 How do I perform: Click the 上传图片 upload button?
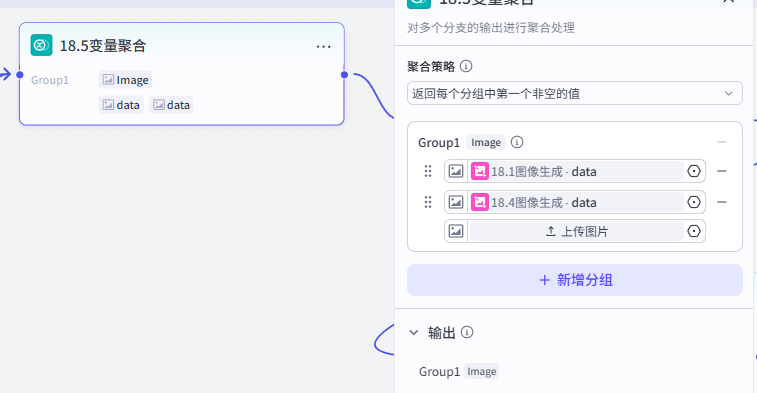coord(576,231)
